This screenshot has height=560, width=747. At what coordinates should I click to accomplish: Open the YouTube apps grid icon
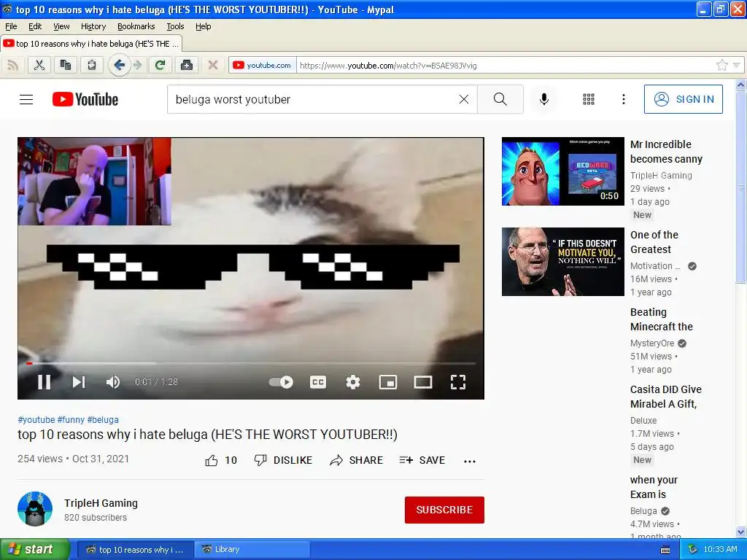click(589, 99)
